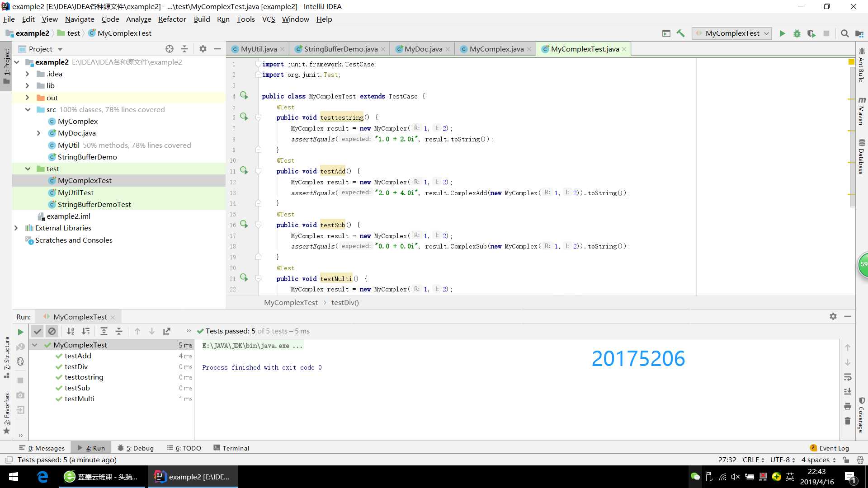868x488 pixels.
Task: Collapse the test folder
Action: 28,169
